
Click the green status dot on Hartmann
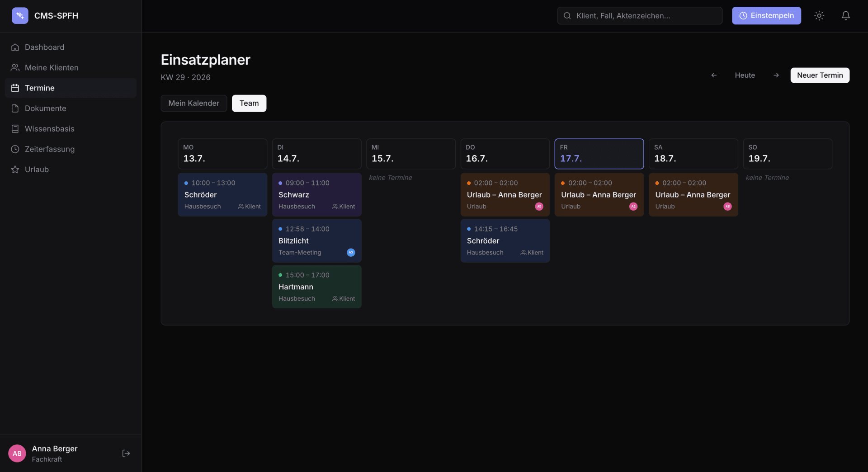(x=280, y=275)
